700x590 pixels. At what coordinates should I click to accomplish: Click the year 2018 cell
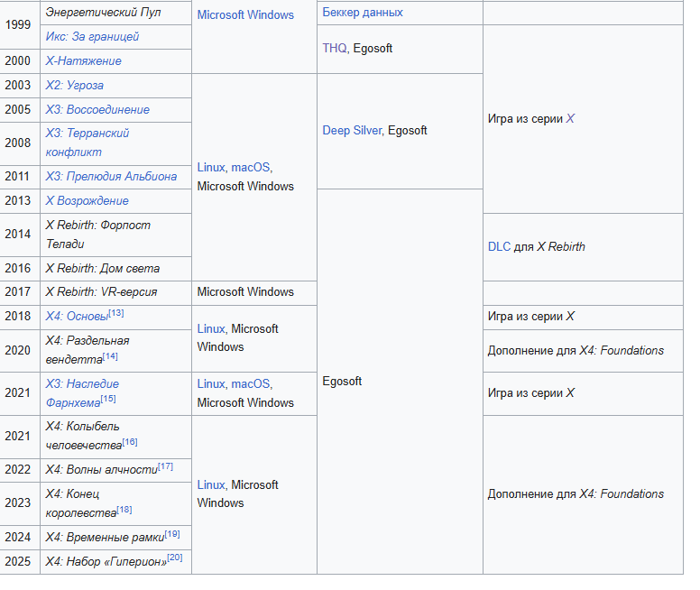tap(20, 317)
